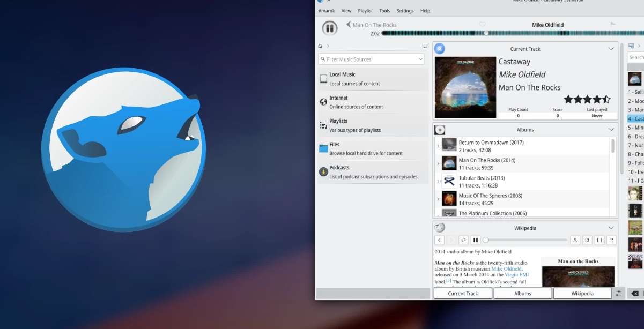The width and height of the screenshot is (644, 329).
Task: Show Wikipedia artist page
Action: pyautogui.click(x=575, y=240)
